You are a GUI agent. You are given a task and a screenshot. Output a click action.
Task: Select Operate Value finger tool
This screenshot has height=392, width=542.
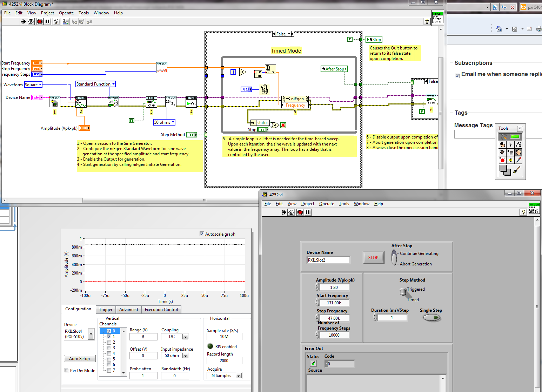(502, 144)
